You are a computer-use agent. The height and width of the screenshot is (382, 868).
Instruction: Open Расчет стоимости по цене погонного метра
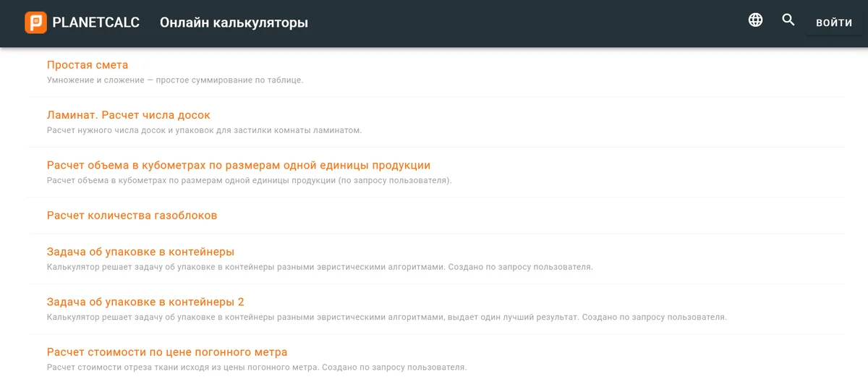[167, 352]
